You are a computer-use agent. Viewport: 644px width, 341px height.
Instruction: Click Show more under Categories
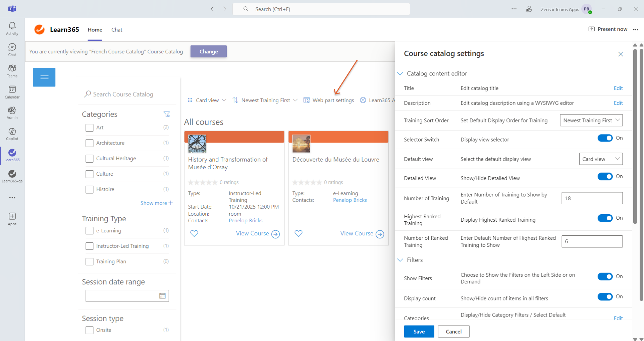pyautogui.click(x=156, y=203)
